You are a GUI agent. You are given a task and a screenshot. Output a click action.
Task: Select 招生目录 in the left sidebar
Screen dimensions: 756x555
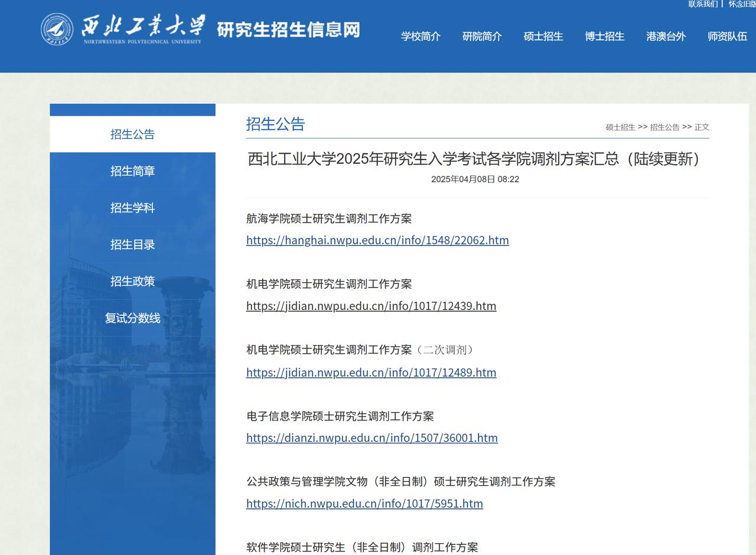[132, 244]
